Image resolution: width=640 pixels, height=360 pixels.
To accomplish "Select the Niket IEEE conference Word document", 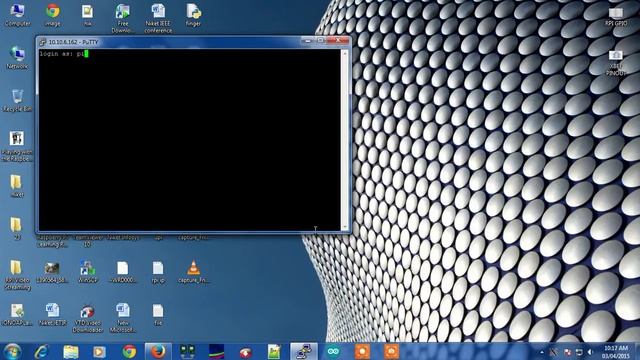I will point(158,19).
